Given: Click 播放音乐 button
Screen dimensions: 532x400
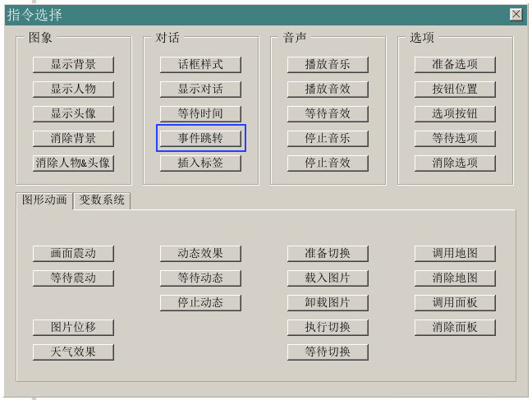Looking at the screenshot, I should (328, 65).
